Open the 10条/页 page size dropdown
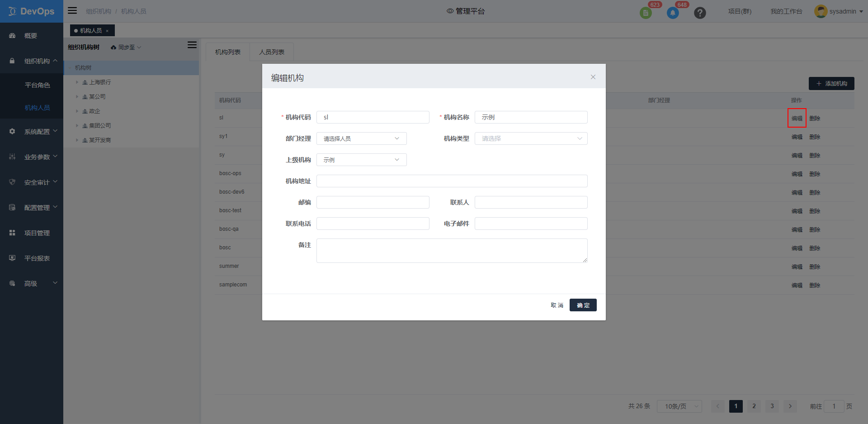 (679, 406)
